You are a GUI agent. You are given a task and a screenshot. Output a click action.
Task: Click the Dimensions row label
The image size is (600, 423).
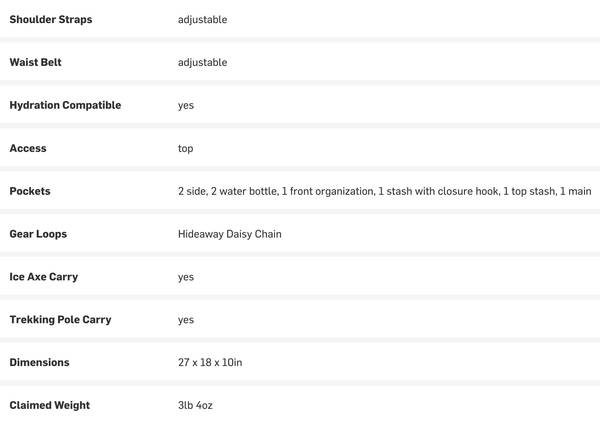click(40, 363)
